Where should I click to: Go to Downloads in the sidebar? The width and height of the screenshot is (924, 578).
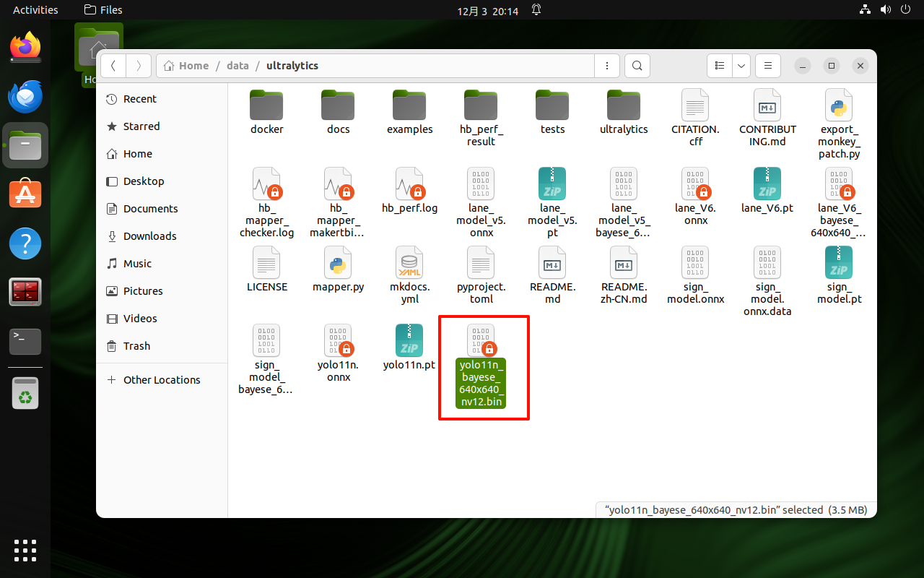(162, 236)
